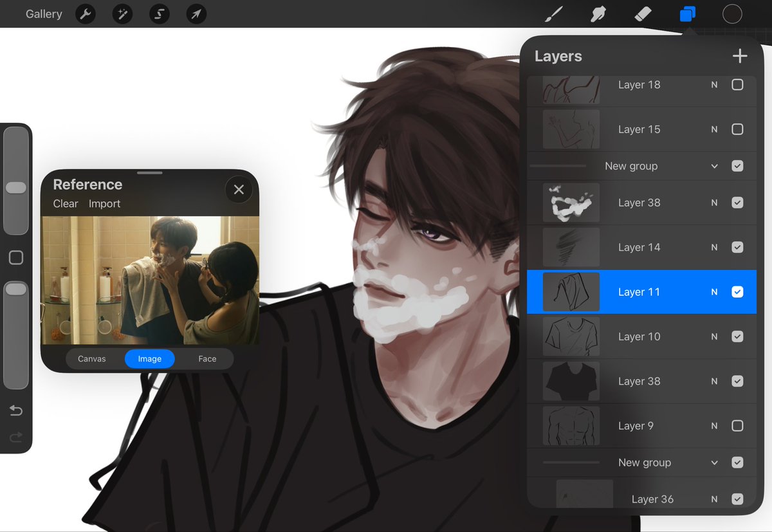The image size is (772, 532).
Task: Select Layer 10 by its name
Action: point(639,336)
